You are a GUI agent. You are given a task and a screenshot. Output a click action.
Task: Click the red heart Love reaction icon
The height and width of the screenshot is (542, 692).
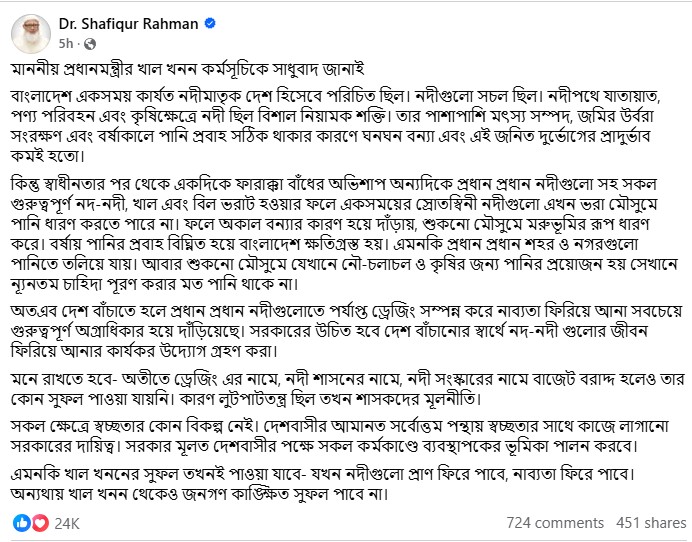(40, 522)
